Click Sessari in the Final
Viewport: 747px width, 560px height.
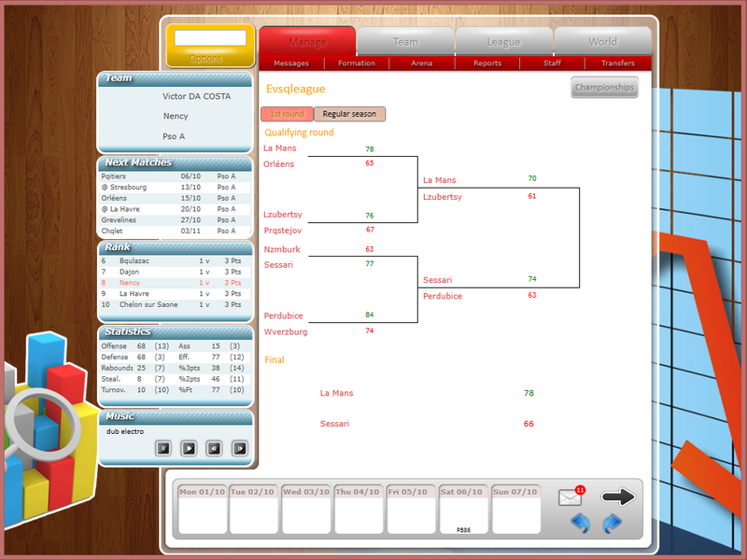click(334, 424)
